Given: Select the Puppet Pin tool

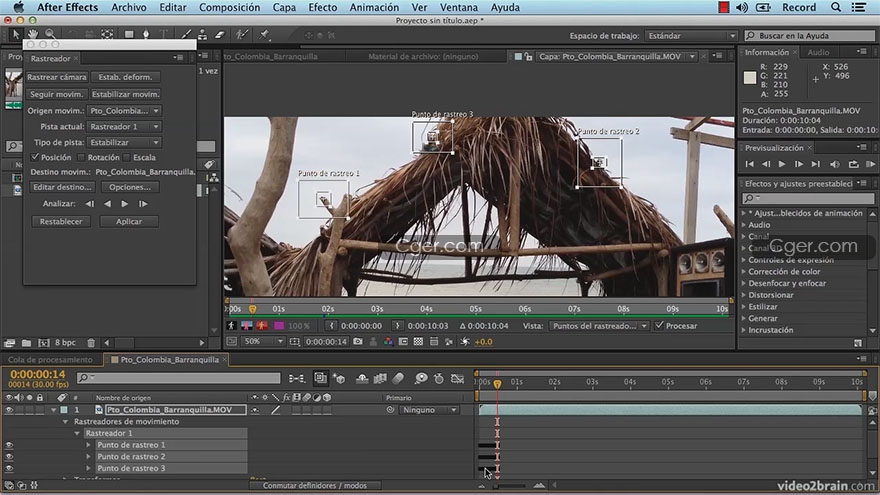Looking at the screenshot, I should click(x=264, y=34).
